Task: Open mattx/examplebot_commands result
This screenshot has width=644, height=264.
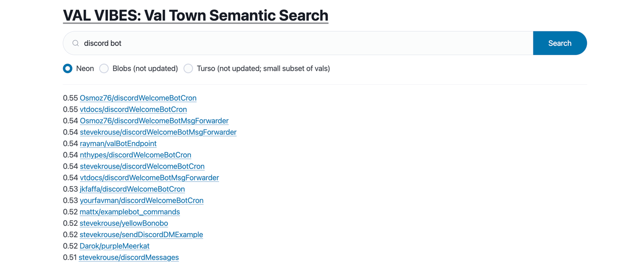Action: pos(130,212)
